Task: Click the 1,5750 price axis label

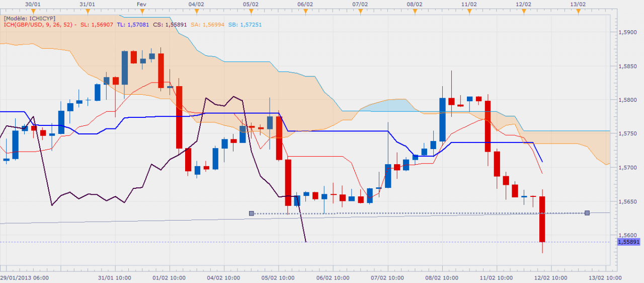Action: (x=627, y=133)
